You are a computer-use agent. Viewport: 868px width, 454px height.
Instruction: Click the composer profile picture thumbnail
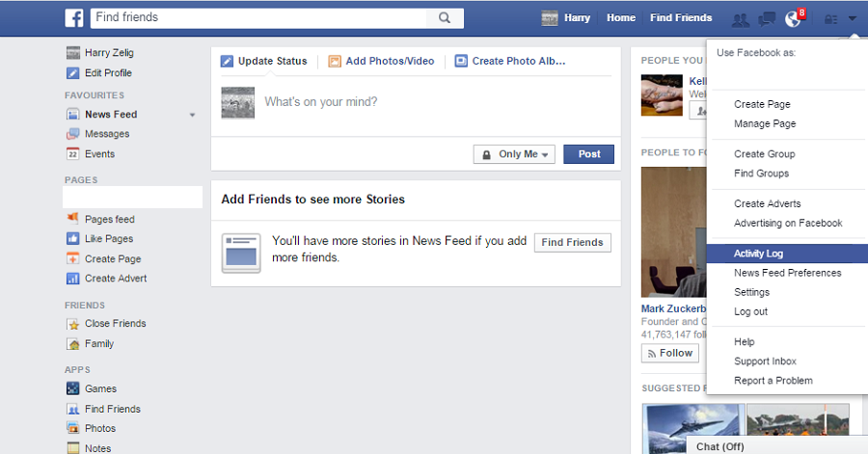(238, 103)
